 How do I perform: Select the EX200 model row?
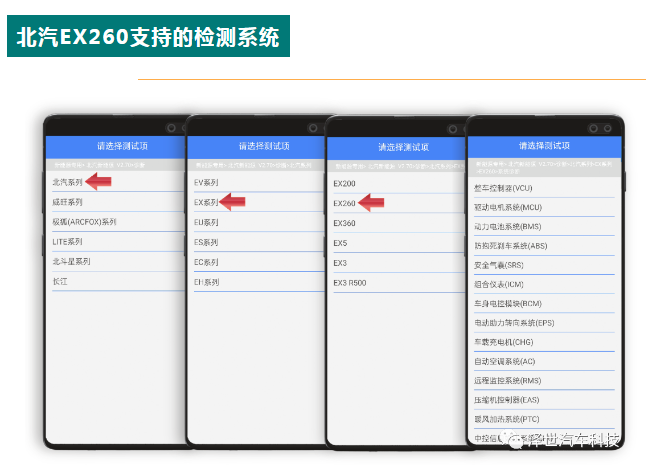point(396,183)
